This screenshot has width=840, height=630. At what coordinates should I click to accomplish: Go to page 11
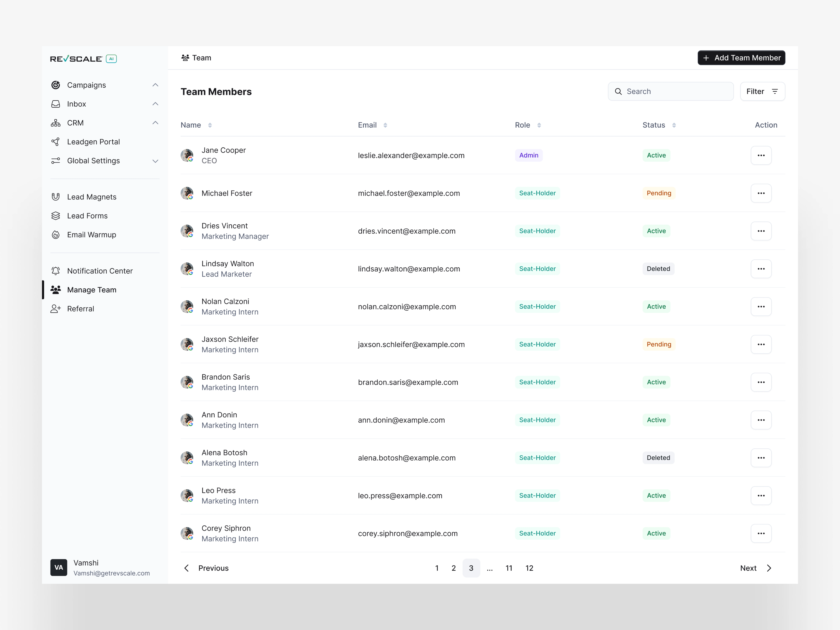pyautogui.click(x=509, y=568)
